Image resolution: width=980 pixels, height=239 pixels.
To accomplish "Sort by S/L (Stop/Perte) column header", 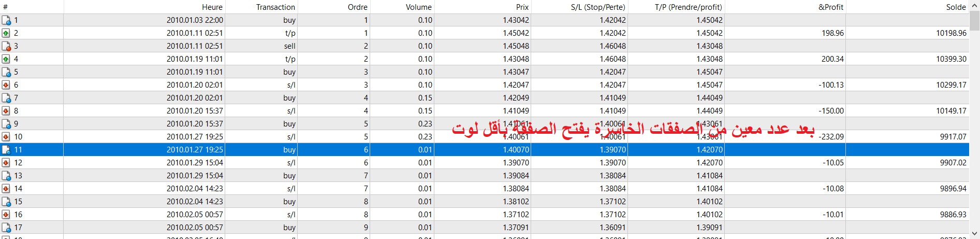I will (x=597, y=7).
